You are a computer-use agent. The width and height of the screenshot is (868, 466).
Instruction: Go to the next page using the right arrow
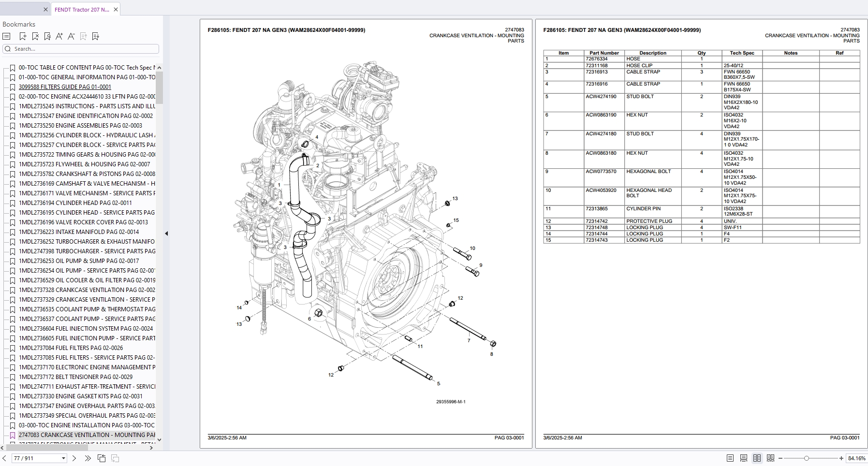point(74,458)
